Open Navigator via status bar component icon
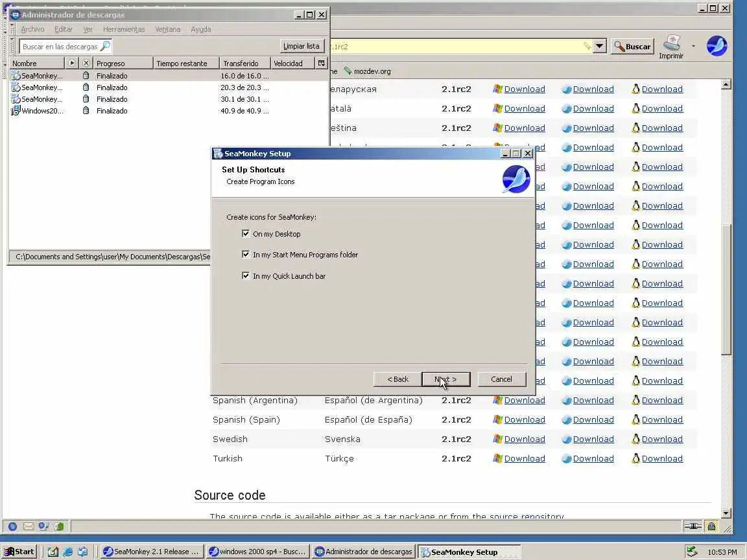The width and height of the screenshot is (747, 560). [13, 526]
